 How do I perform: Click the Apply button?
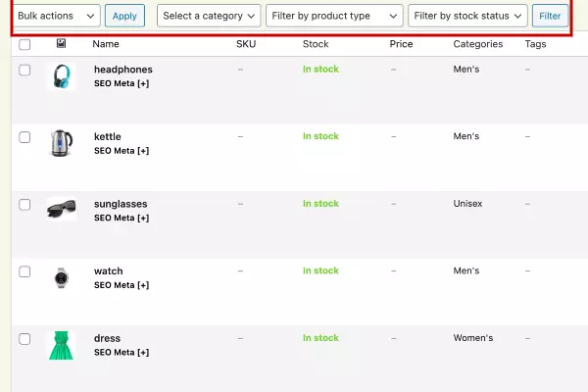tap(124, 16)
